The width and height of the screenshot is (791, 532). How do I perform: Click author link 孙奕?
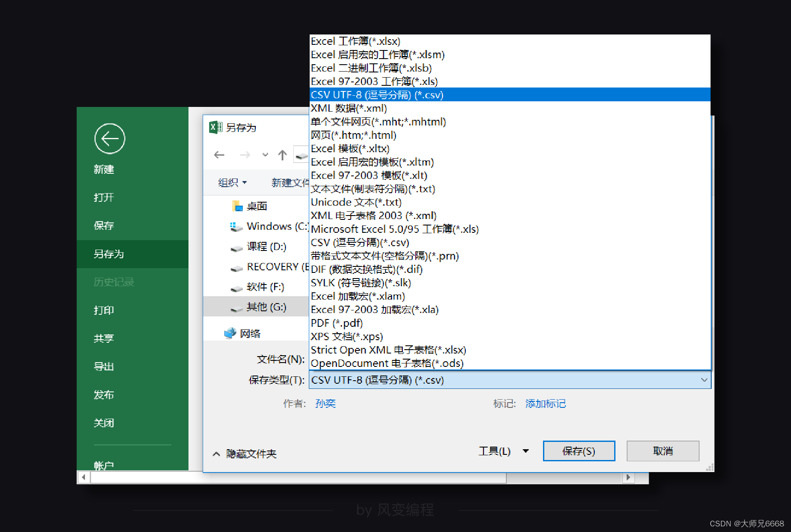click(x=326, y=404)
